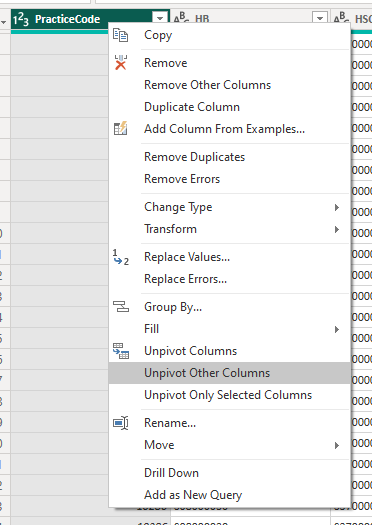Choose Replace Errors menu entry

229,279
